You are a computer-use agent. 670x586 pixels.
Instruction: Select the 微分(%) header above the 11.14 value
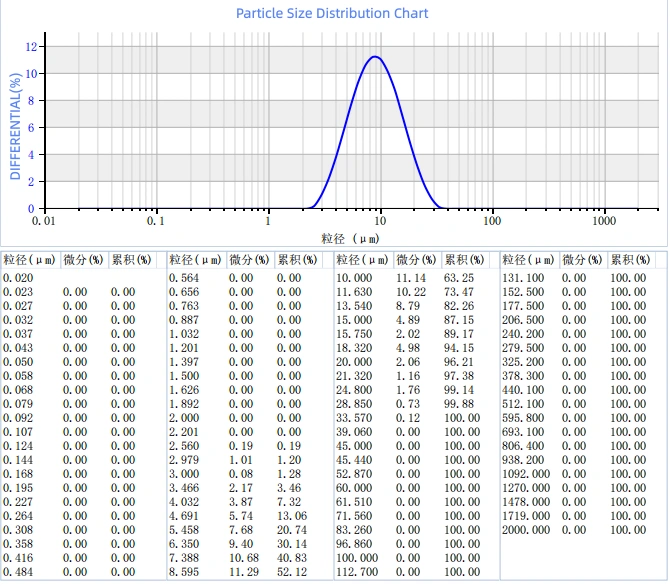pos(416,260)
